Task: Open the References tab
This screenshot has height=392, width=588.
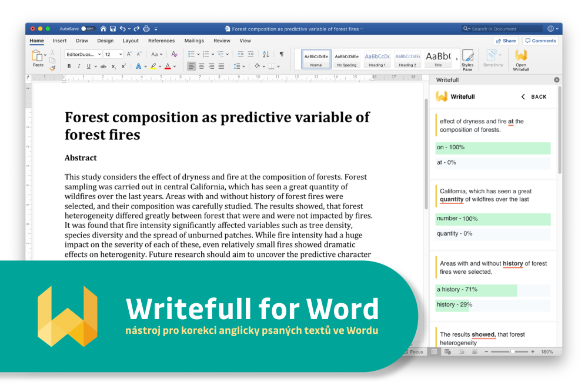Action: 161,41
